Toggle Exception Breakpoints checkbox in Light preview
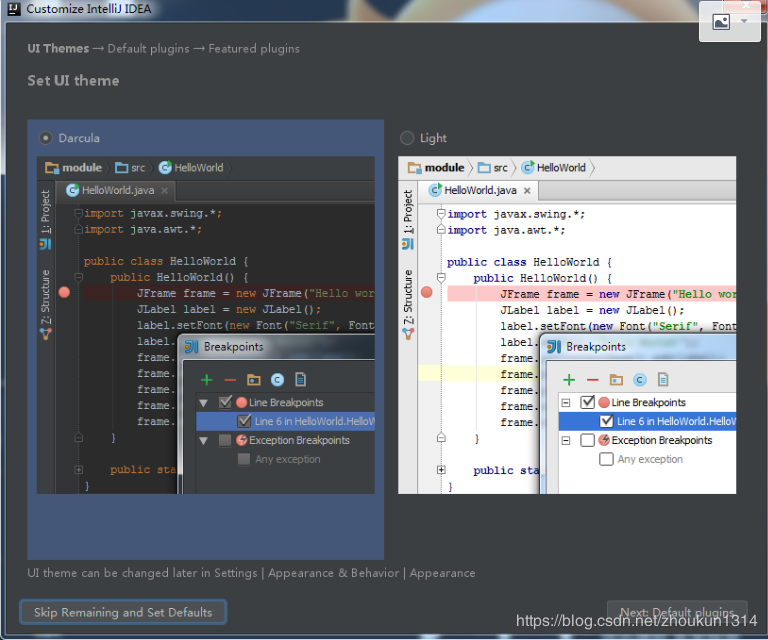The width and height of the screenshot is (768, 640). (x=587, y=440)
